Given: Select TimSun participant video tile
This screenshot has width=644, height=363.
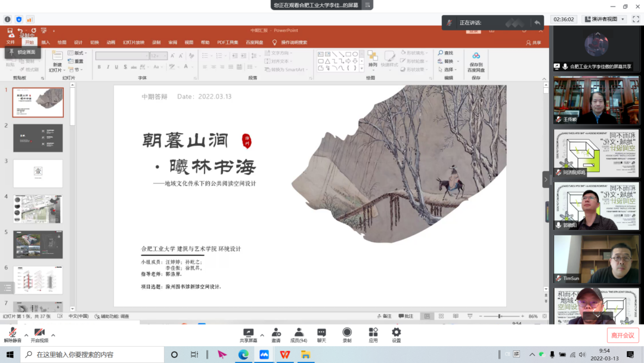Looking at the screenshot, I should coord(596,259).
